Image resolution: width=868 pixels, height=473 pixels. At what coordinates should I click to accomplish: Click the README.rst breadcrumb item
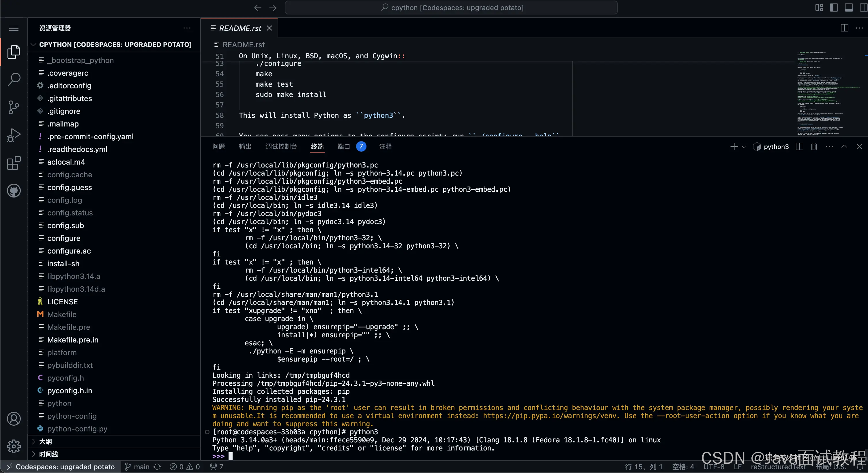240,44
